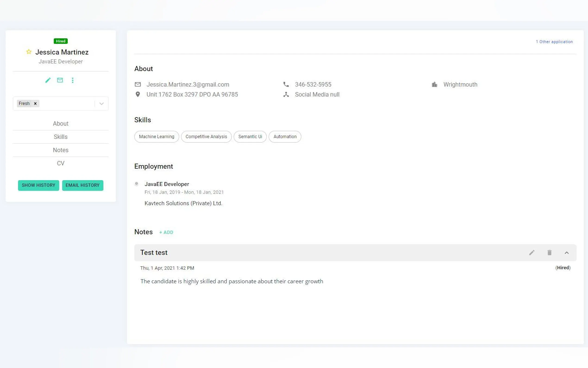Edit the Test test note pencil icon
Image resolution: width=588 pixels, height=368 pixels.
532,253
